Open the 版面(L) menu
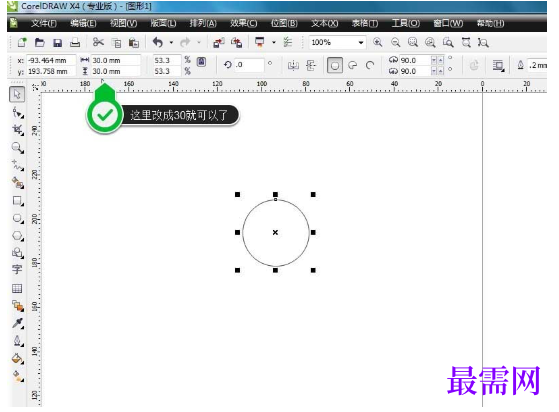 pyautogui.click(x=163, y=24)
